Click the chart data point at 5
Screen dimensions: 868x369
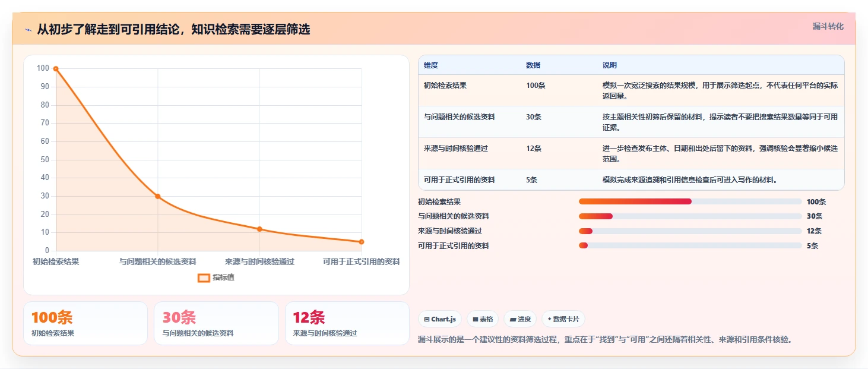(x=362, y=242)
